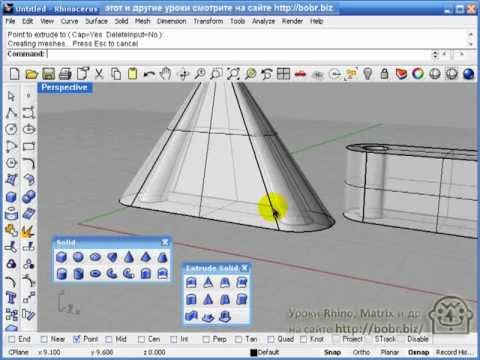The height and width of the screenshot is (360, 480).
Task: Click the extrude-to-point cone icon in Extrude Solid
Action: pos(208,283)
